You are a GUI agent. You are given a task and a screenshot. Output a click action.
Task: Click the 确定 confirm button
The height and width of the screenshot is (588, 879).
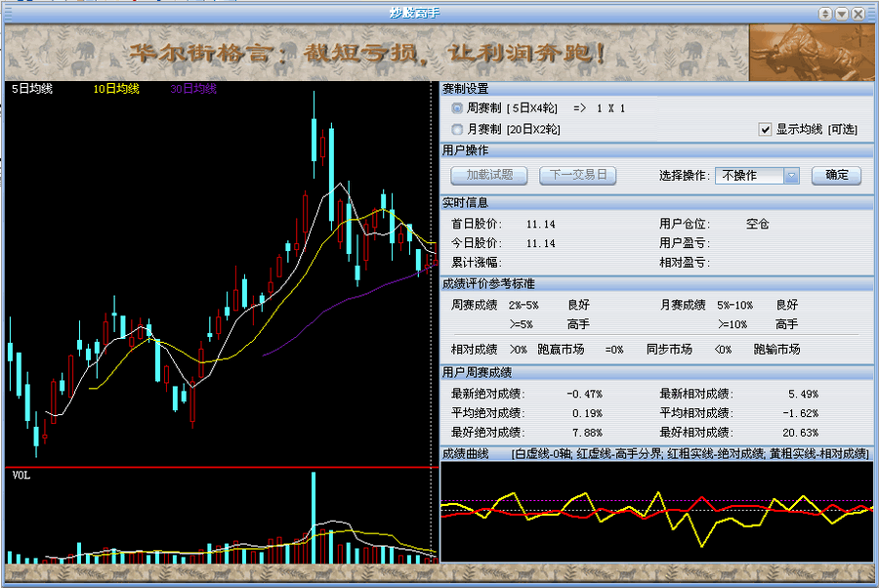[x=838, y=175]
